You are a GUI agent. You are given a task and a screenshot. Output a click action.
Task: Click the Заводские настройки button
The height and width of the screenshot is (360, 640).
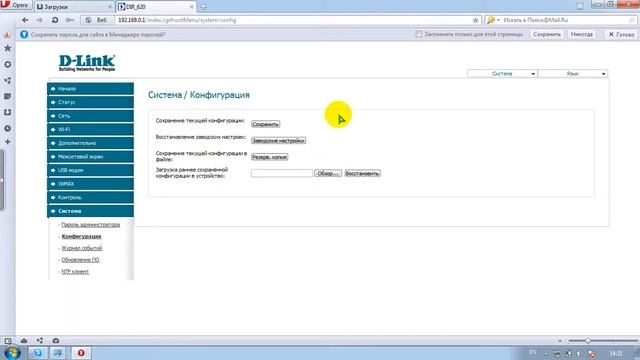click(x=278, y=140)
